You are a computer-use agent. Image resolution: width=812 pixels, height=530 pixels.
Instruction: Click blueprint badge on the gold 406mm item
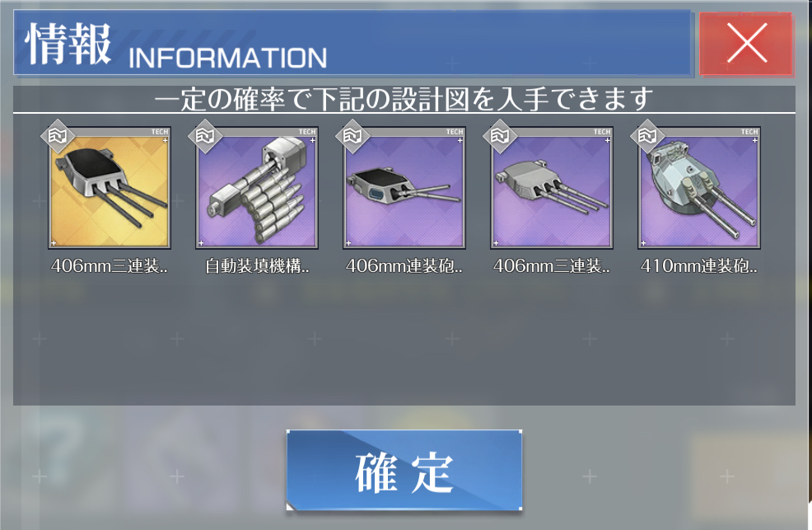pos(58,136)
